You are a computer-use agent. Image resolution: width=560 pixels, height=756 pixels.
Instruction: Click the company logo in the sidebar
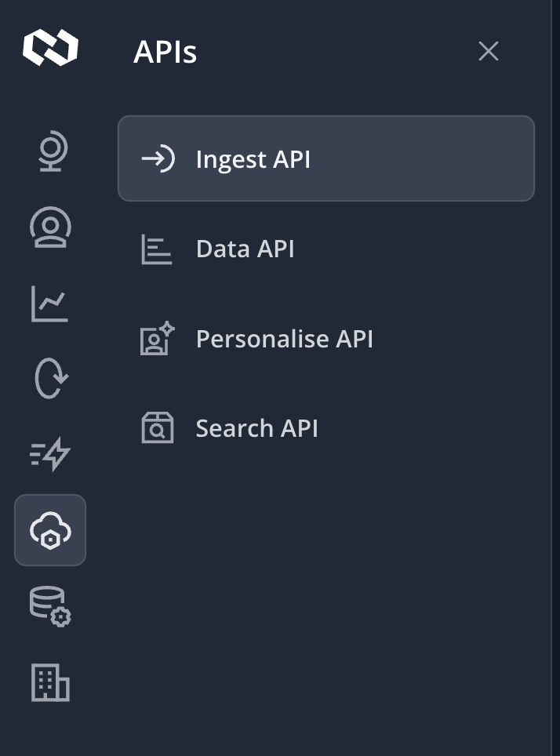pyautogui.click(x=50, y=48)
